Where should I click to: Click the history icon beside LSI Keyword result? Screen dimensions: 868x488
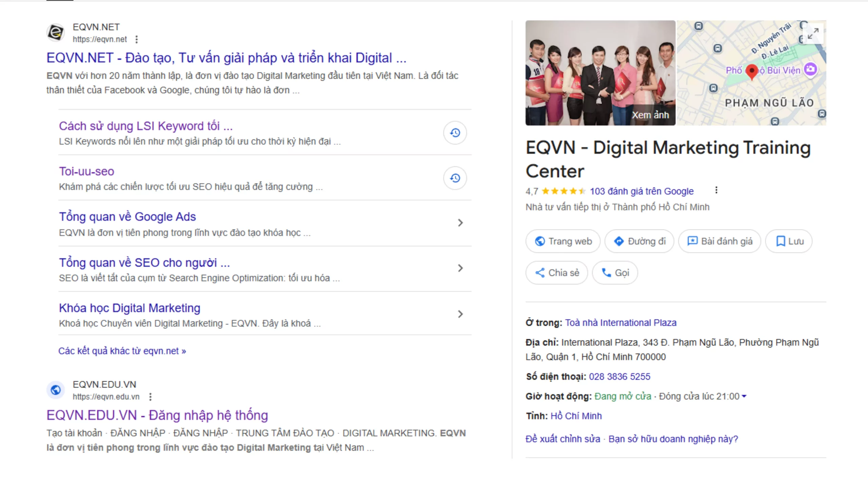point(455,133)
